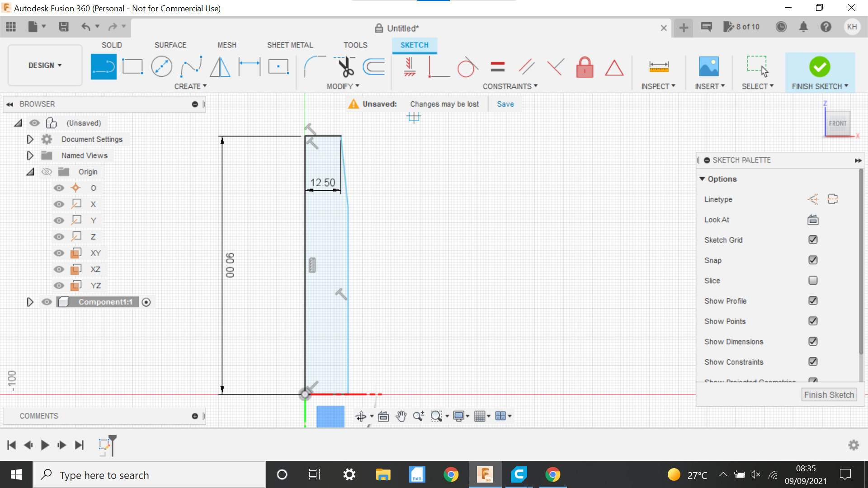Viewport: 868px width, 488px height.
Task: Select the Circle sketch tool
Action: tap(161, 67)
